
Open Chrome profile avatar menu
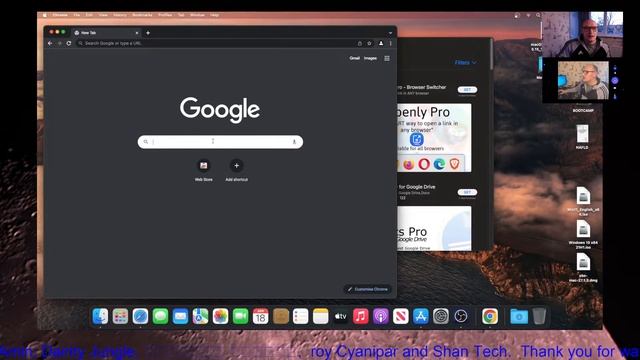(381, 43)
